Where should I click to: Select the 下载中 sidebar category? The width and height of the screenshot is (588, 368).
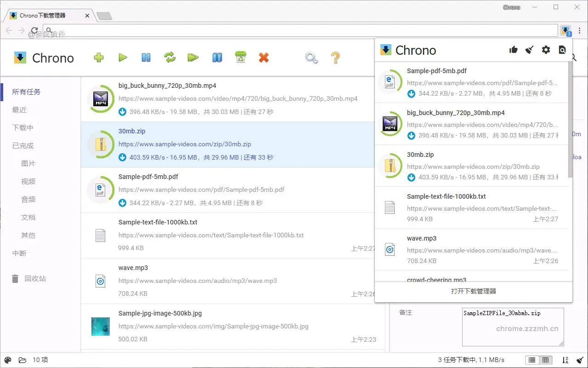[27, 127]
